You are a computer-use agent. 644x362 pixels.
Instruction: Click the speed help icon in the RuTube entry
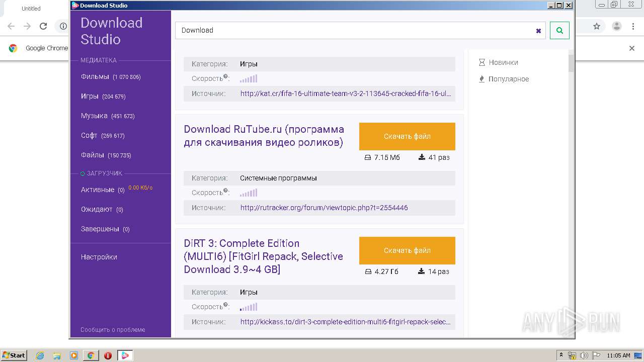point(226,191)
